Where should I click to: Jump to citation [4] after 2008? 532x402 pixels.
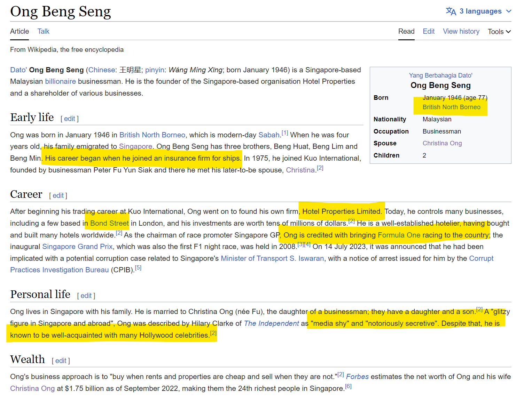307,244
